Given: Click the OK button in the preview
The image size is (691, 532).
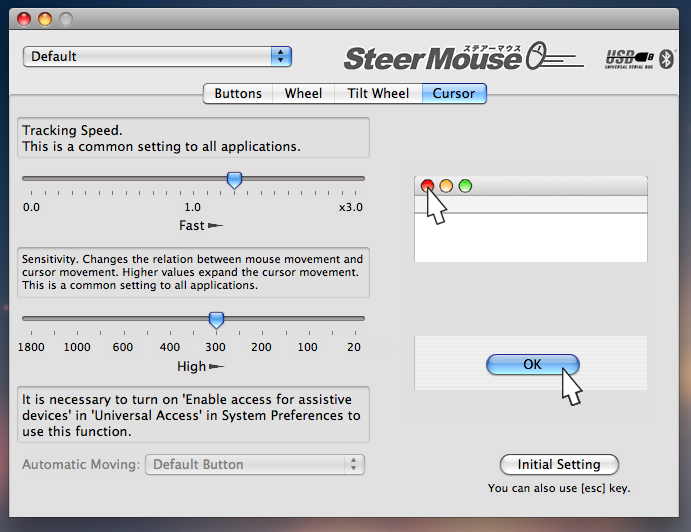Looking at the screenshot, I should [x=532, y=365].
